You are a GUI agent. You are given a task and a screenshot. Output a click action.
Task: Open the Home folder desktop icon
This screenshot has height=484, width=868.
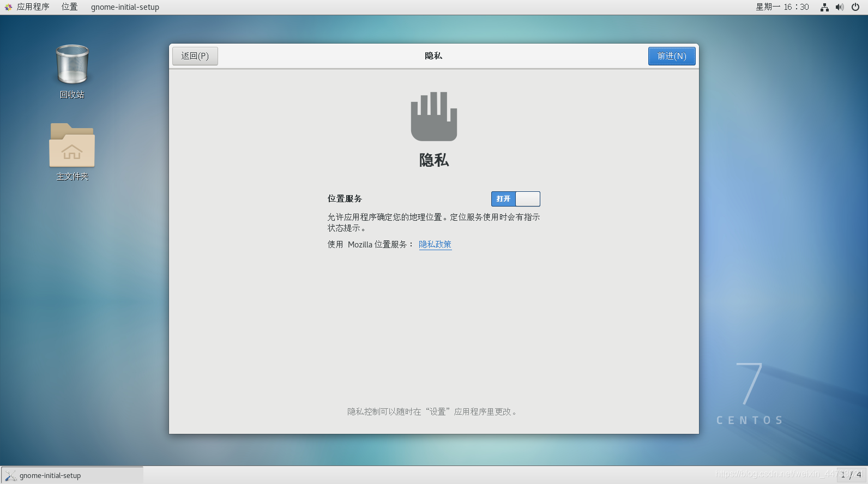click(x=72, y=145)
